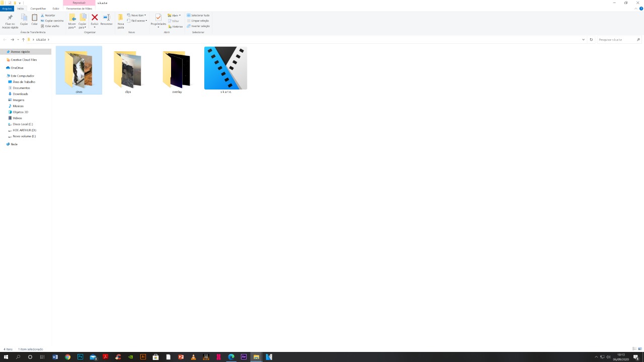Click the Renomear icon
This screenshot has height=362, width=644.
tap(107, 18)
